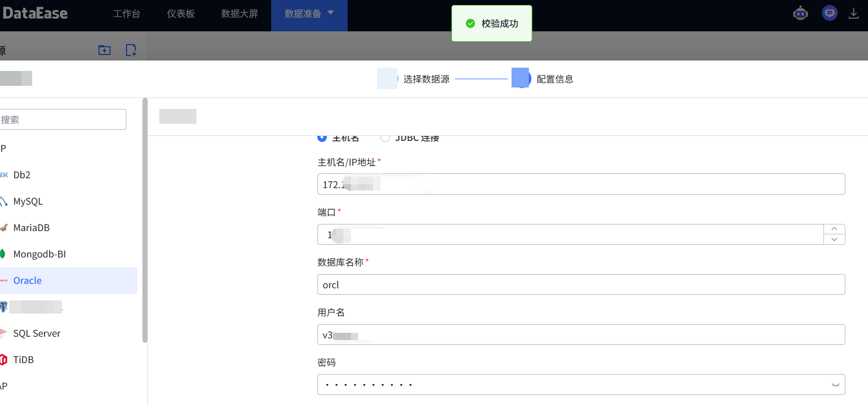Click the DataEase logo
This screenshot has height=406, width=868.
tap(34, 13)
